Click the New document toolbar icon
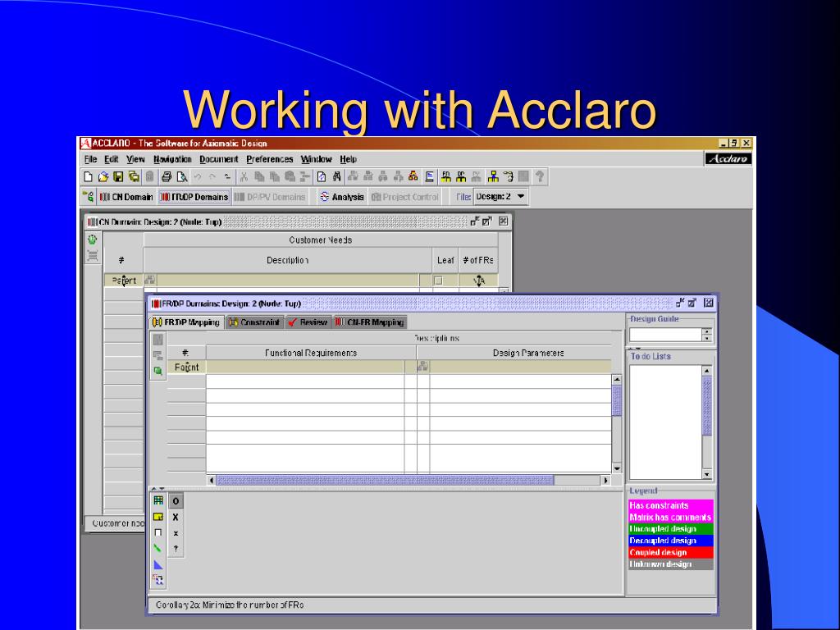Viewport: 840px width, 630px height. pos(89,176)
